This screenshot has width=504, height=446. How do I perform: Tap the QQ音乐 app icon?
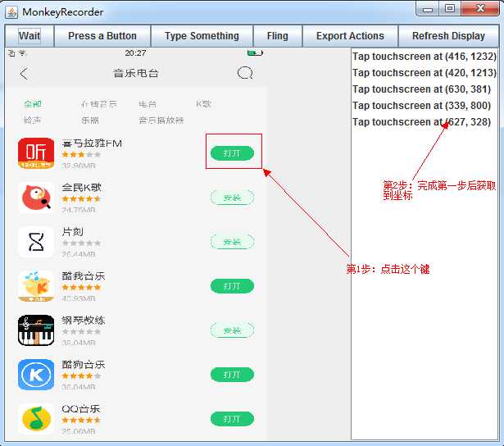coord(36,419)
